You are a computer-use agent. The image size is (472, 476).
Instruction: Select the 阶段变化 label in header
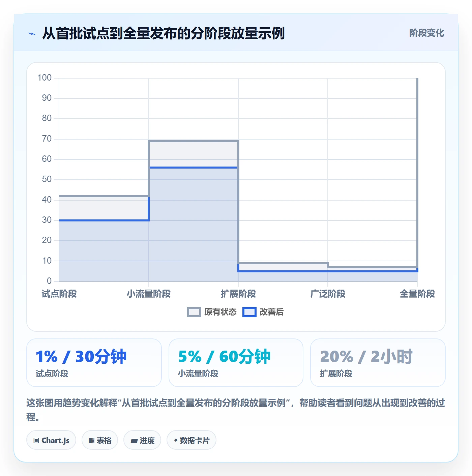(427, 33)
